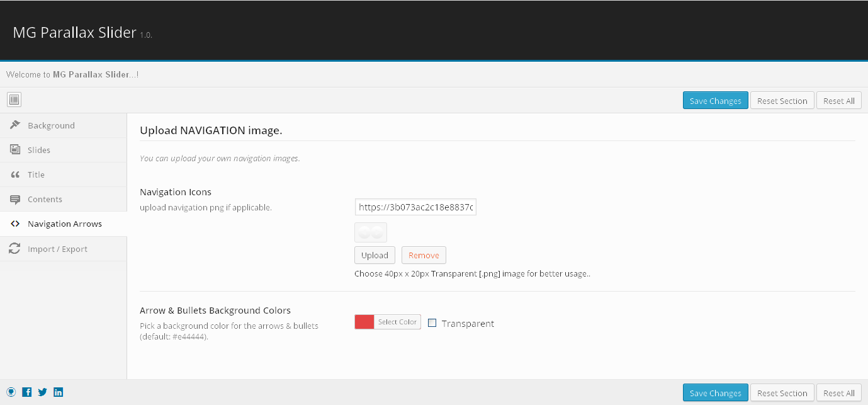
Task: Click the Contents speech-bubble icon
Action: (15, 199)
